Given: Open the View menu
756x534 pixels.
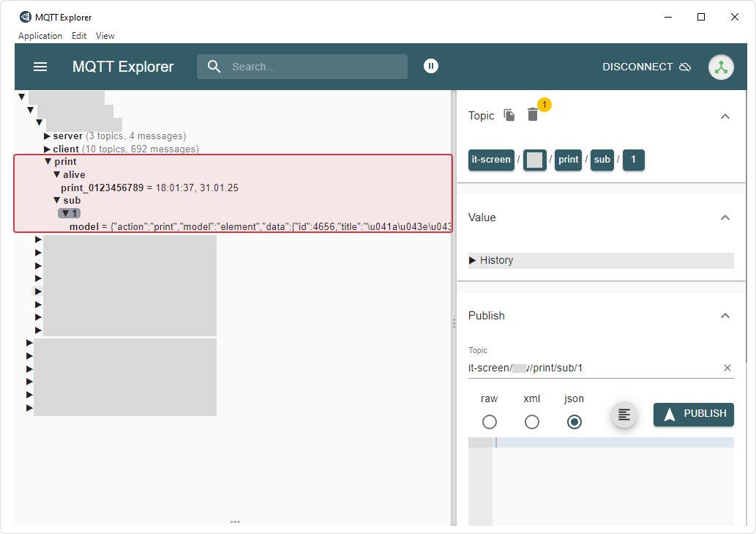Looking at the screenshot, I should 105,36.
